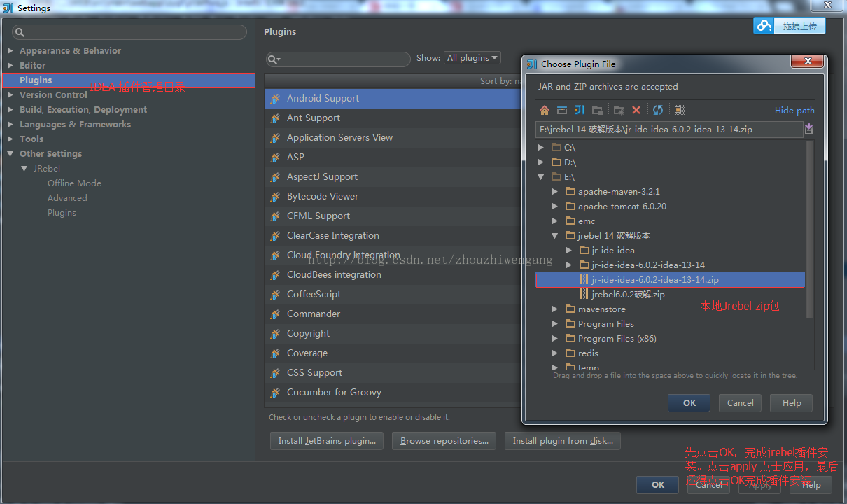Jump to Desktop directory icon in toolbar
Screen dimensions: 847x504
[x=561, y=110]
